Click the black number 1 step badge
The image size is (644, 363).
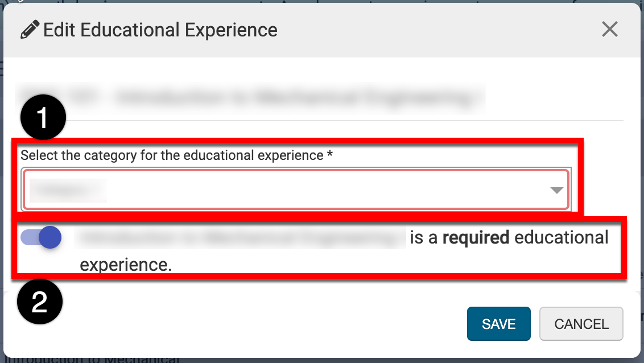(x=43, y=118)
